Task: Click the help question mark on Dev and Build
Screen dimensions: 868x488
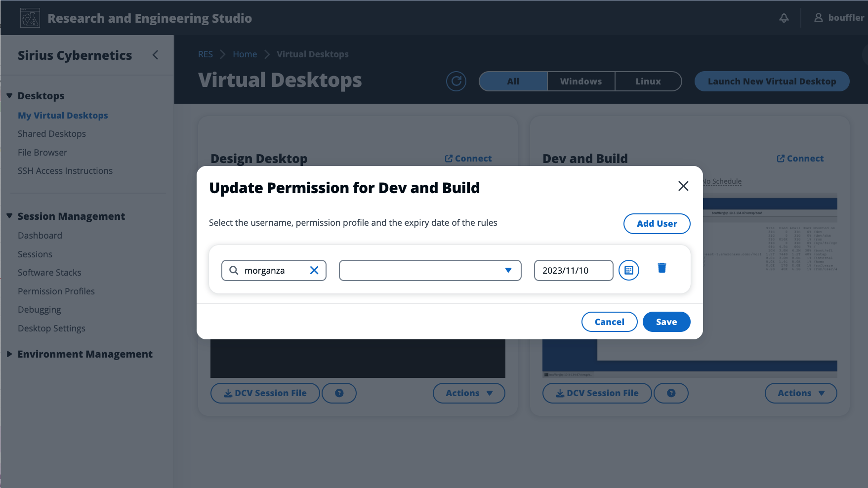Action: 671,393
